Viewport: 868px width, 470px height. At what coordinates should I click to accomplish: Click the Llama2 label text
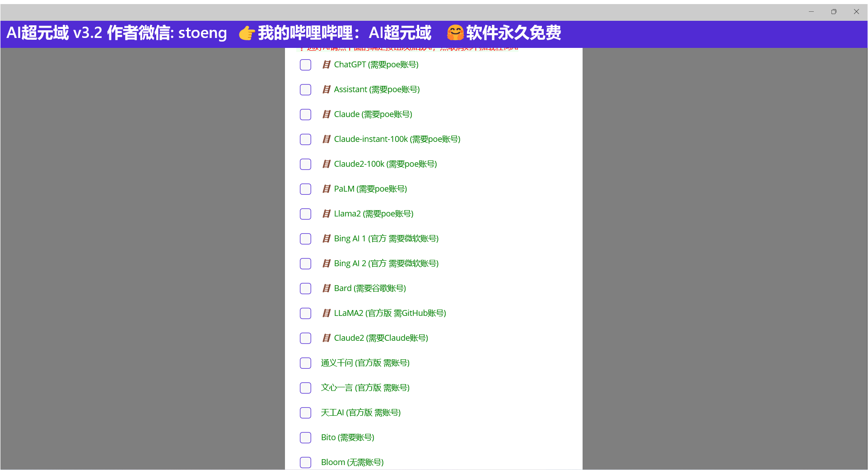373,214
